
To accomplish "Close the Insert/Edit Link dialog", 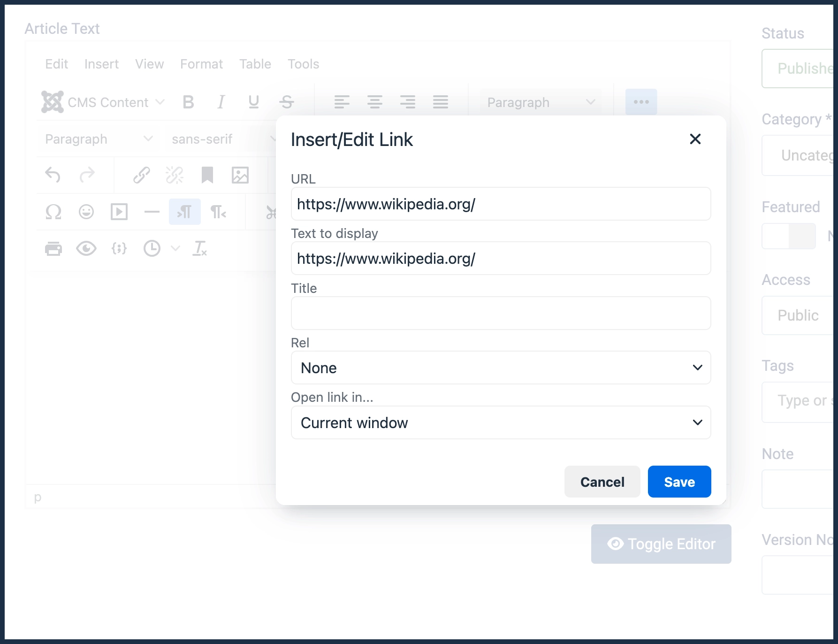I will 695,139.
